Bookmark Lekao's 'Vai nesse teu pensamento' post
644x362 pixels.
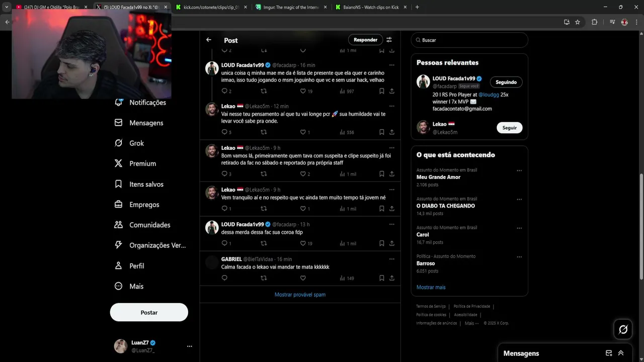381,132
